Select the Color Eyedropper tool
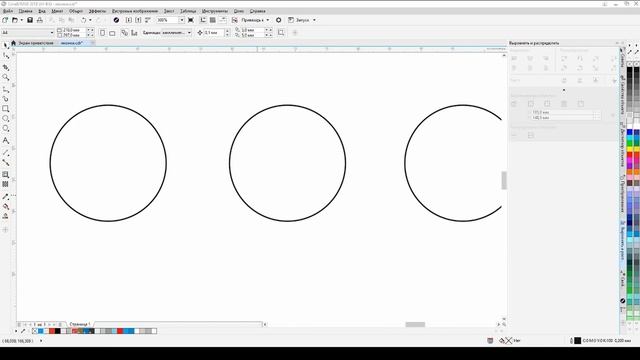The width and height of the screenshot is (640, 360). (x=6, y=196)
